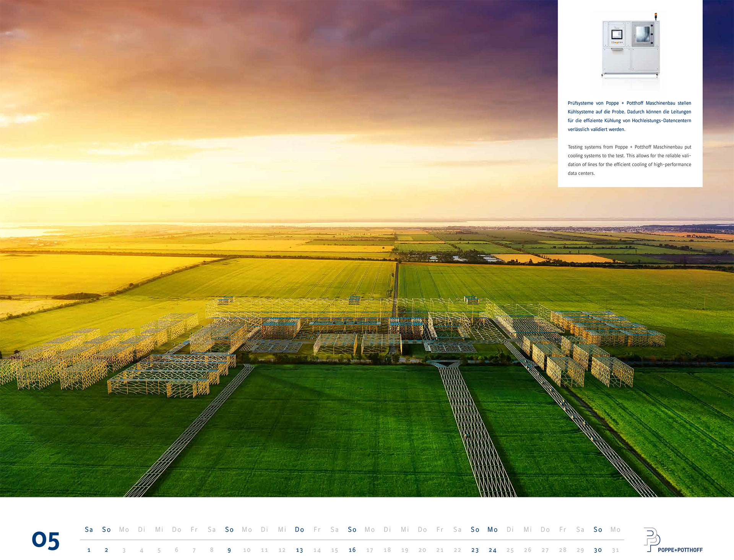Click date 31 in the calendar row
The height and width of the screenshot is (560, 734).
[x=615, y=550]
